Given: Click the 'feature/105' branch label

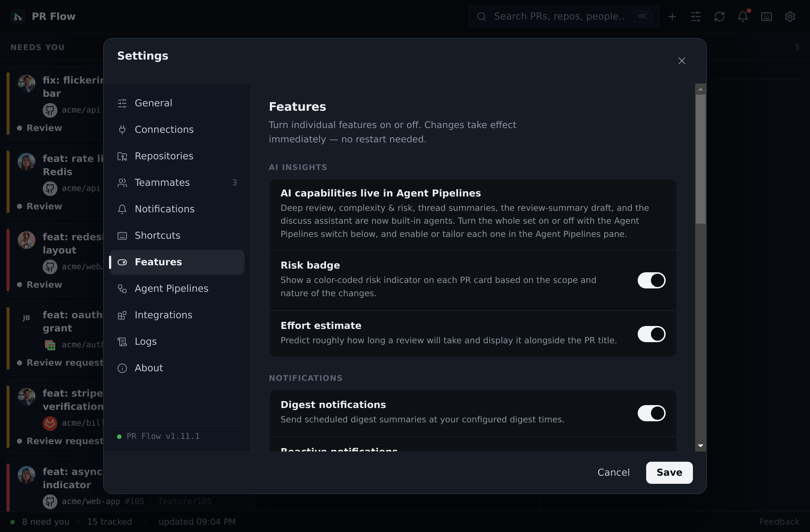Looking at the screenshot, I should click(x=185, y=501).
